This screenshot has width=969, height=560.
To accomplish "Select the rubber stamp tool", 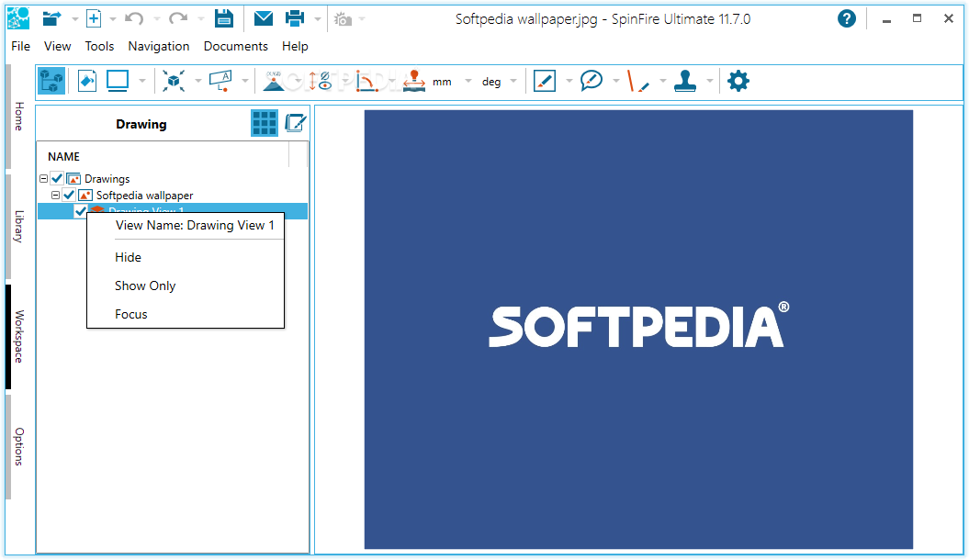I will pos(685,81).
